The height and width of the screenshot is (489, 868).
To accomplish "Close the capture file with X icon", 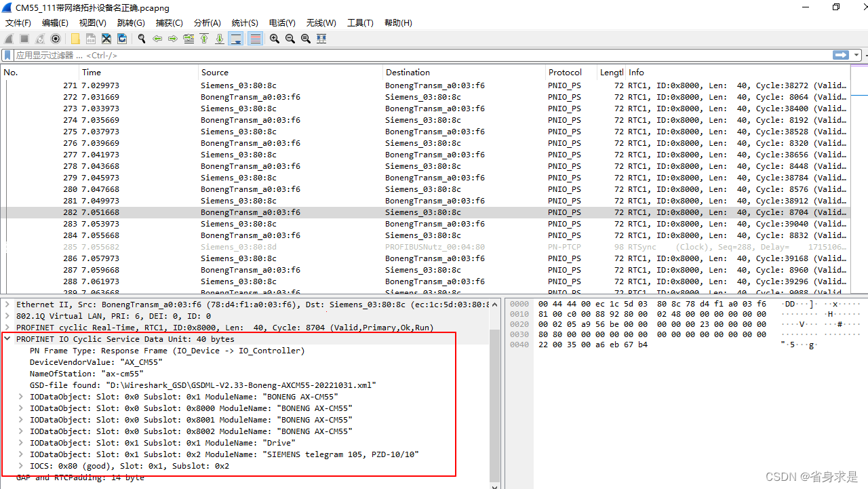I will pos(106,39).
